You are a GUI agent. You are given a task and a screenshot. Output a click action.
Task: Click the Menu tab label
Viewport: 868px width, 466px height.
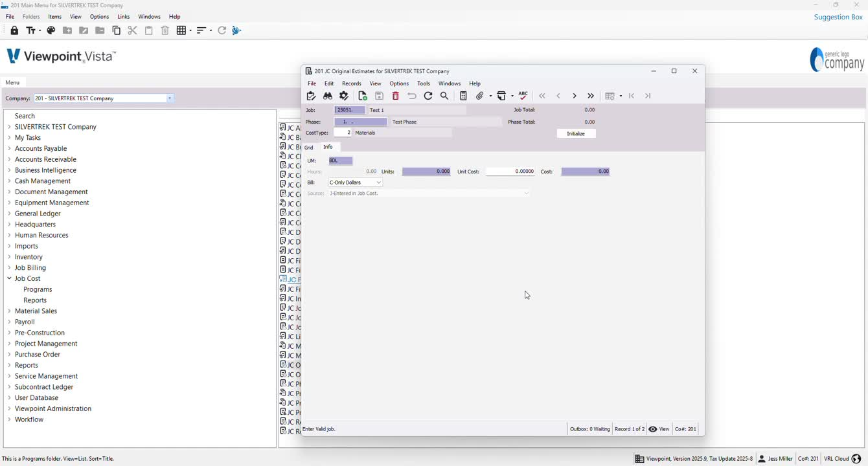coord(12,82)
